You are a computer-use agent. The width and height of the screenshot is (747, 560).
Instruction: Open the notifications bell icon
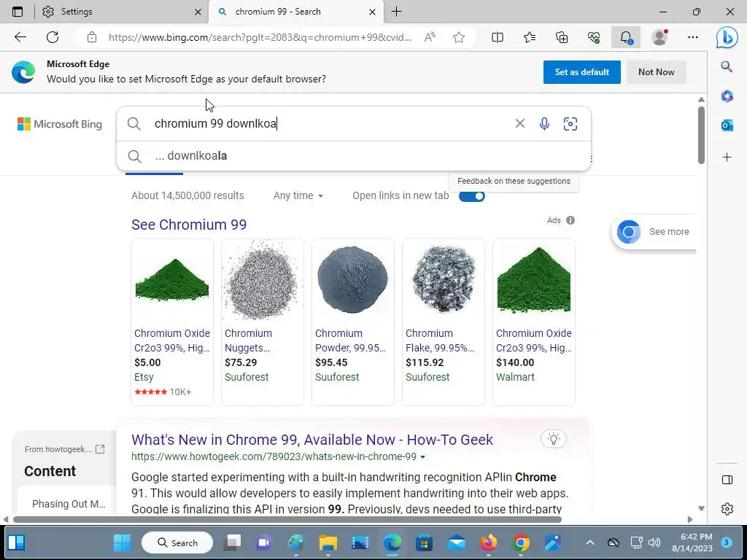(626, 37)
